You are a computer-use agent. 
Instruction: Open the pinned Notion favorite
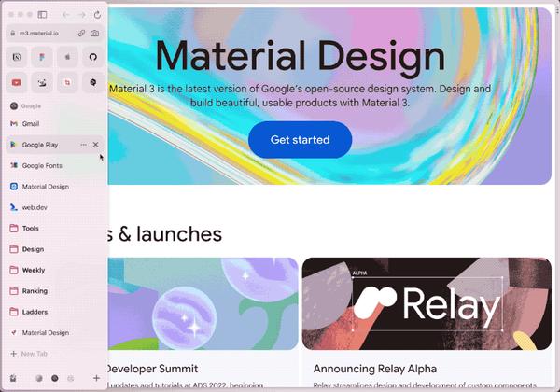tap(17, 57)
